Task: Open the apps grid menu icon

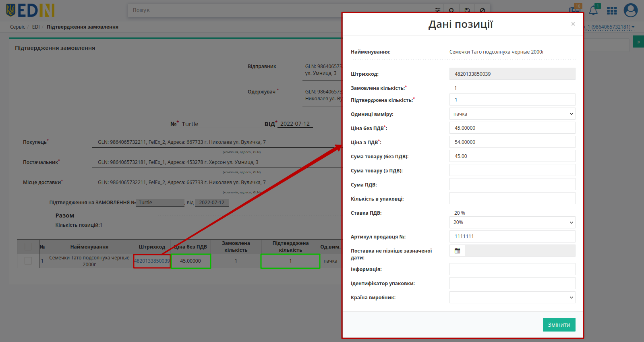Action: [x=612, y=10]
